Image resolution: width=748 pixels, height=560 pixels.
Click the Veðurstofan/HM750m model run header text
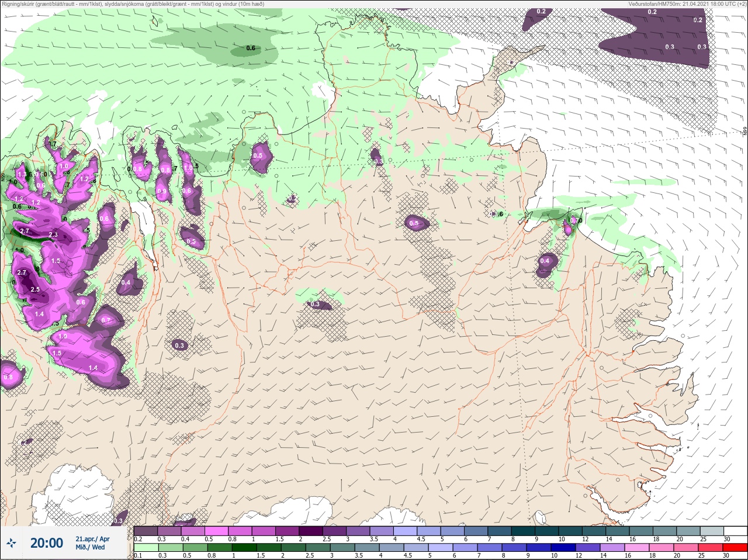(x=687, y=4)
